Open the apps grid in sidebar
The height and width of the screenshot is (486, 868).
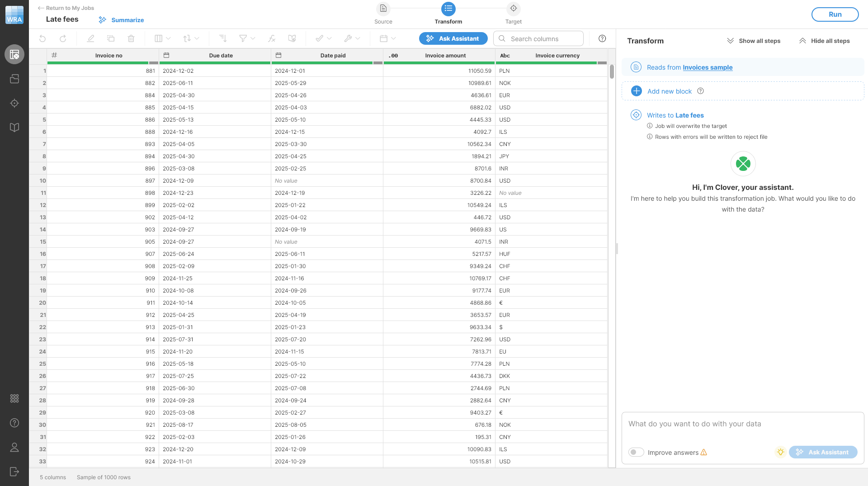pyautogui.click(x=14, y=398)
